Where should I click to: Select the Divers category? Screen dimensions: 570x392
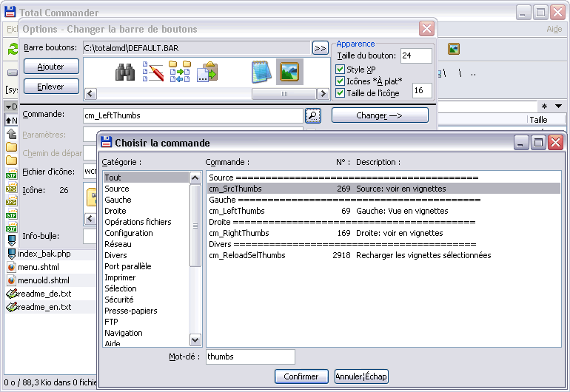[146, 255]
